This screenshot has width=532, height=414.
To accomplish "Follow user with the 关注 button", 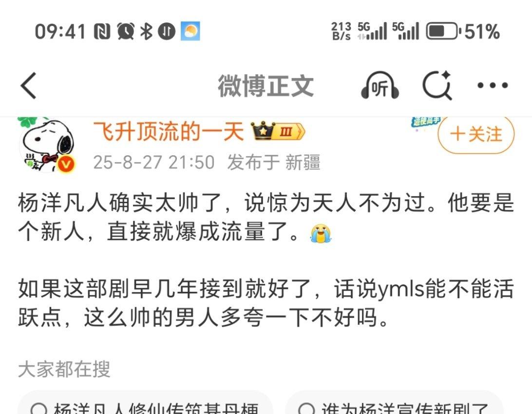I will [x=476, y=134].
